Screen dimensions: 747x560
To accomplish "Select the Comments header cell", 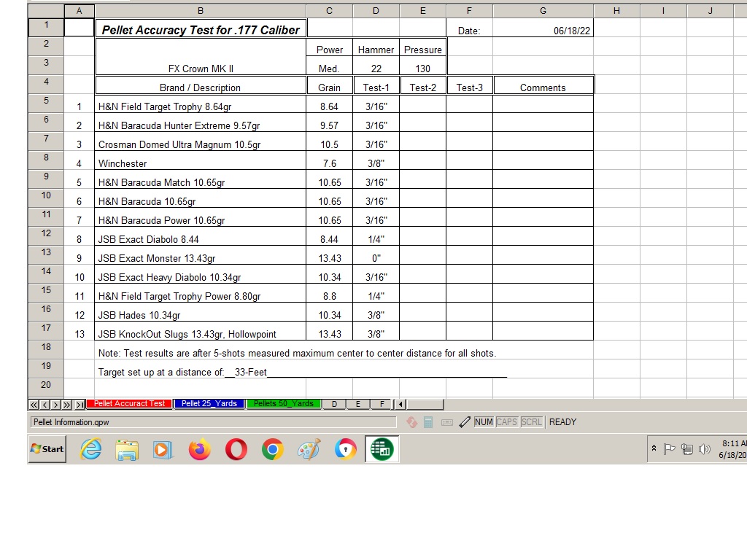I will 543,85.
